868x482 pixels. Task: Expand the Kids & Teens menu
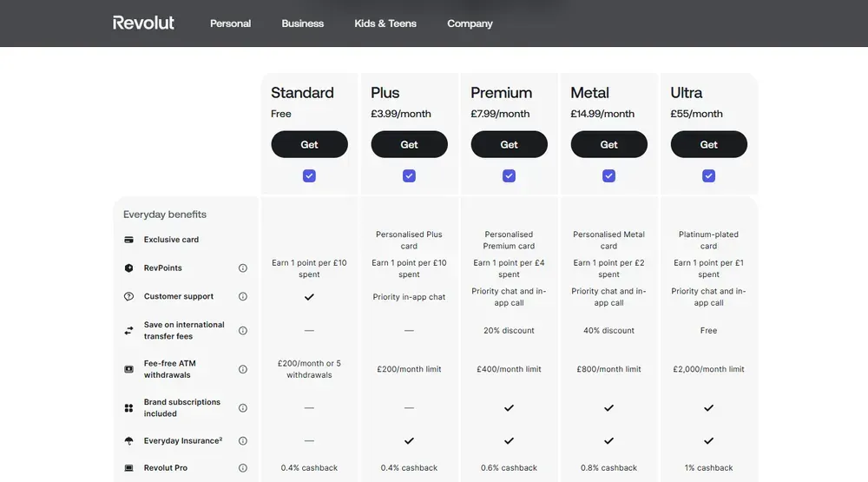(385, 23)
